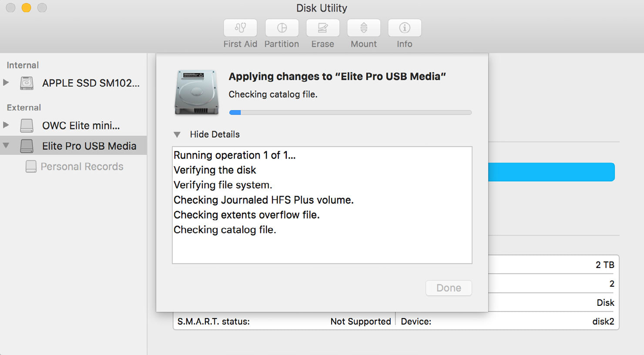The height and width of the screenshot is (355, 644).
Task: Open the Partition toolbar icon
Action: pyautogui.click(x=282, y=28)
